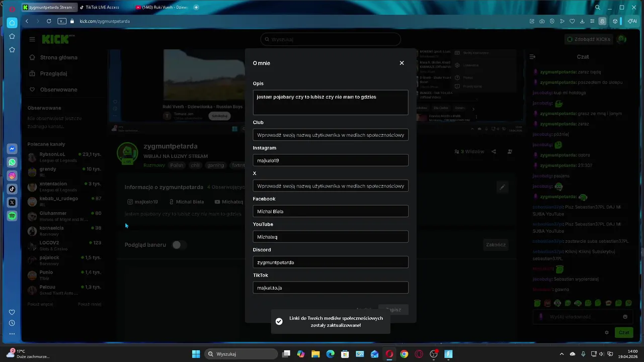Add page to bookmarks with heart icon

tap(572, 21)
